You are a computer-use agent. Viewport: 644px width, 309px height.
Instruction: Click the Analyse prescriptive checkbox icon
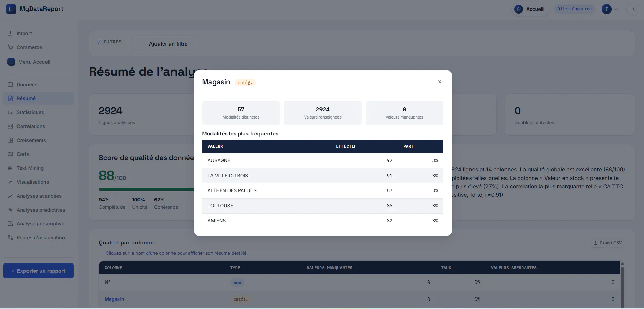pyautogui.click(x=10, y=224)
